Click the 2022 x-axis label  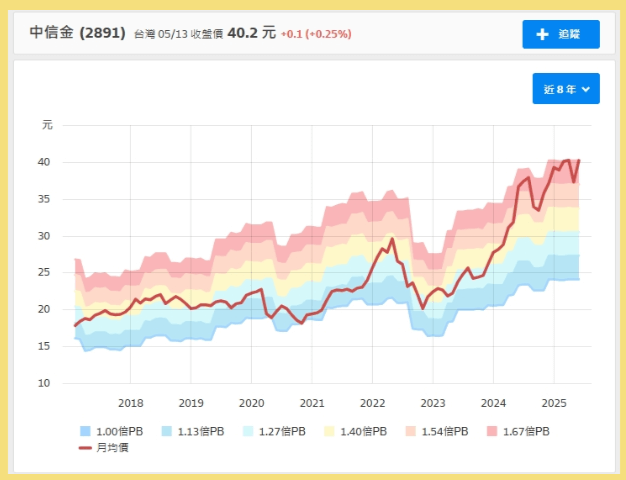[x=372, y=403]
